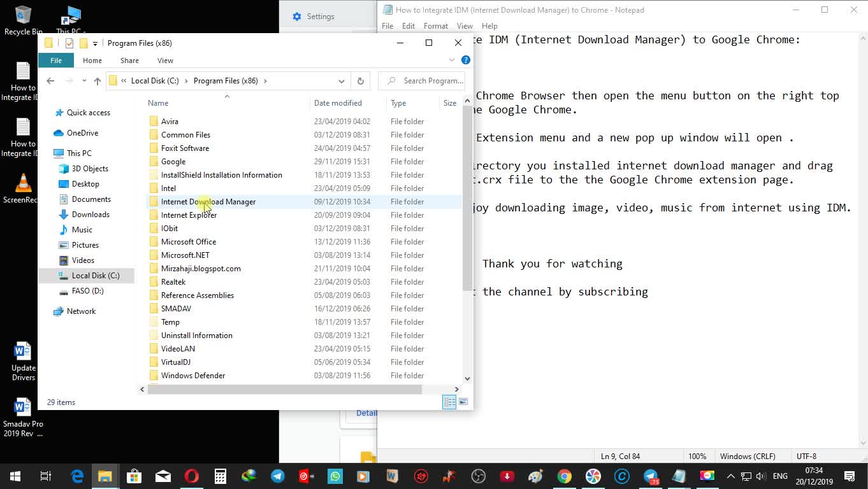Screen dimensions: 868x489
Task: Open the Paint app on taskbar
Action: tap(535, 476)
